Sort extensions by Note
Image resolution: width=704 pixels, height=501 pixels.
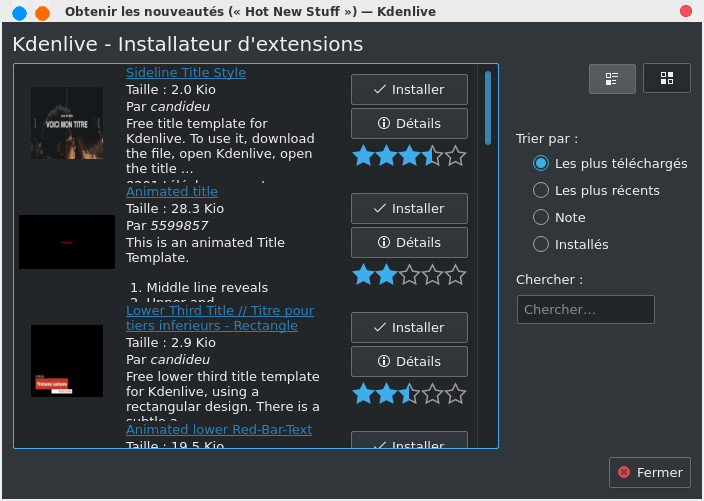[559, 217]
